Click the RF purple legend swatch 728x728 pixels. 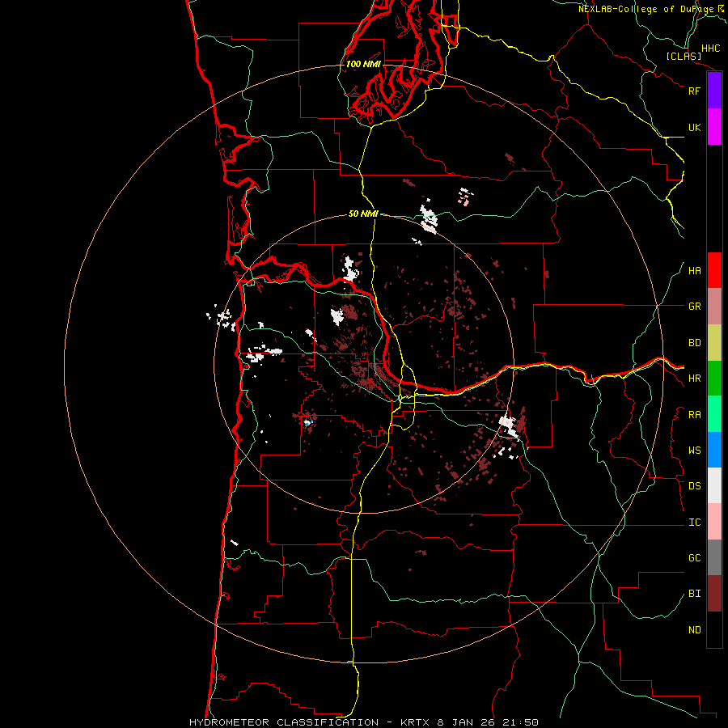[x=714, y=91]
